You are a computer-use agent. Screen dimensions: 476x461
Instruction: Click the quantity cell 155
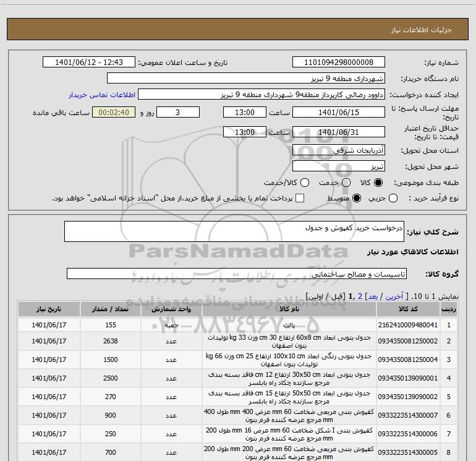click(110, 325)
